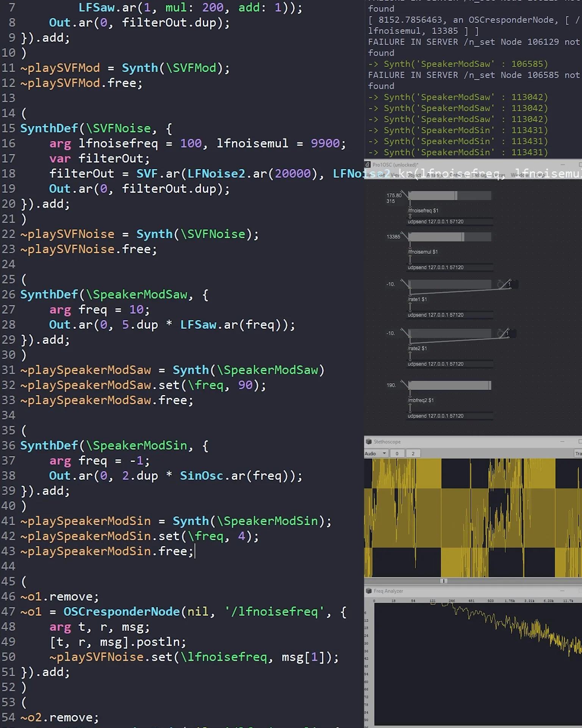
Task: Adjust the lfnoisefreq slider in Pro1OSC
Action: (x=450, y=196)
